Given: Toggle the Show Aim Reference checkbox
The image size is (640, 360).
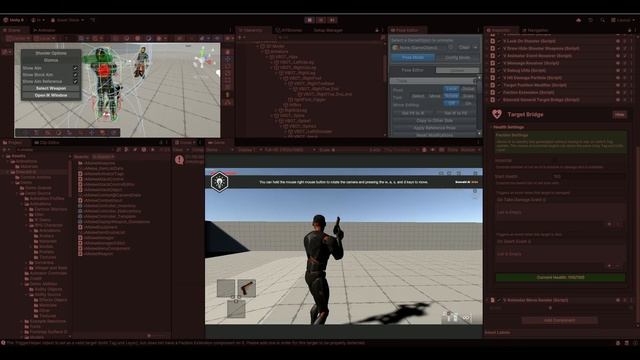Looking at the screenshot, I should (x=75, y=81).
